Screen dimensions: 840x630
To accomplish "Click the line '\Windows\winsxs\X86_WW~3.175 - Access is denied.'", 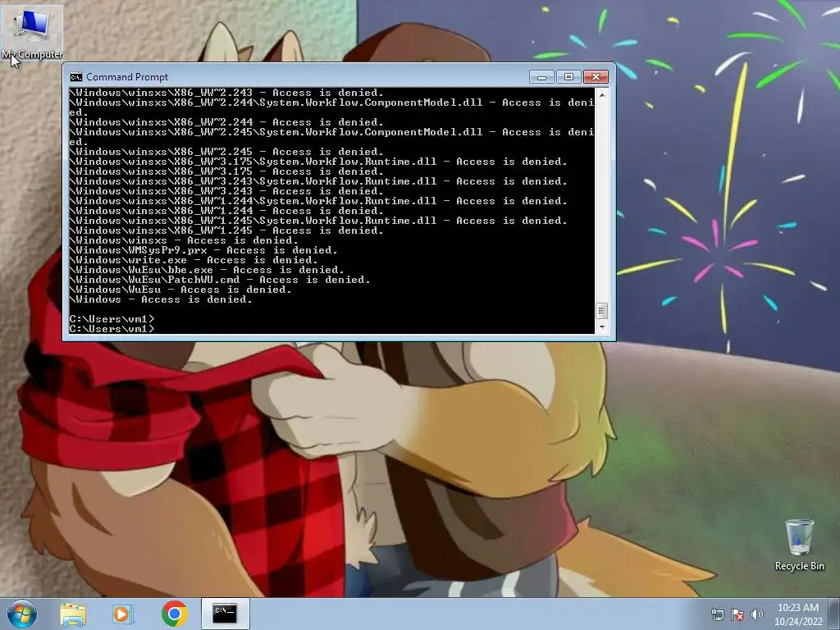I will (226, 171).
